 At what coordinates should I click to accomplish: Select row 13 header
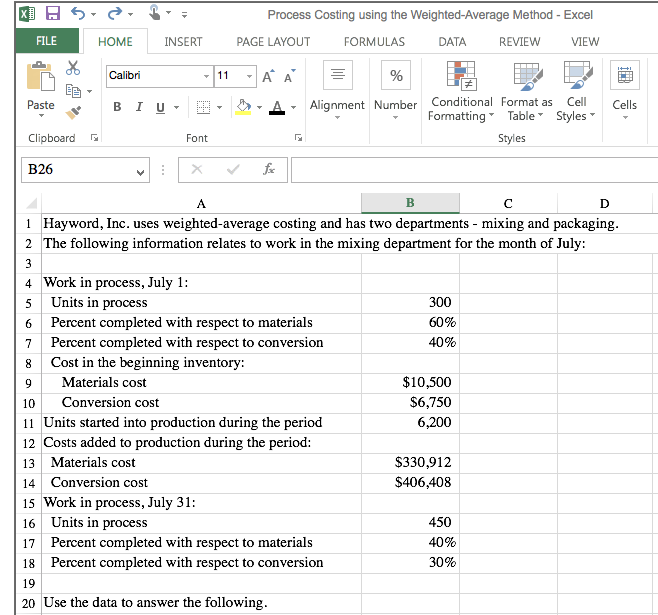coord(29,463)
